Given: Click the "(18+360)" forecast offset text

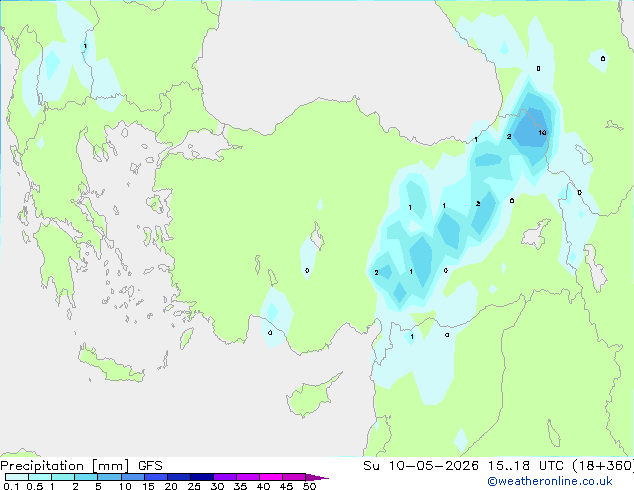Looking at the screenshot, I should coord(603,466).
